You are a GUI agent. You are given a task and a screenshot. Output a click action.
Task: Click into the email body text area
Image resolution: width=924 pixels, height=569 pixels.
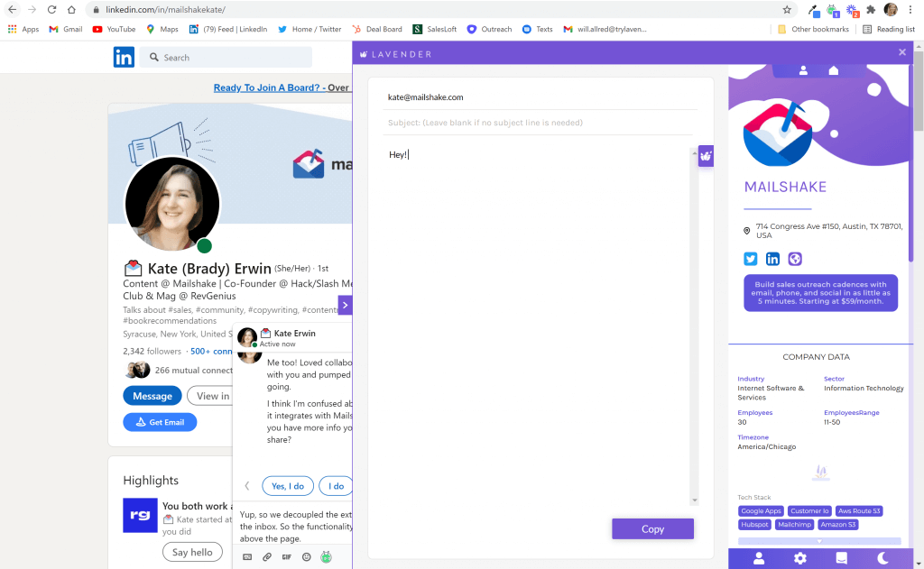(x=536, y=326)
